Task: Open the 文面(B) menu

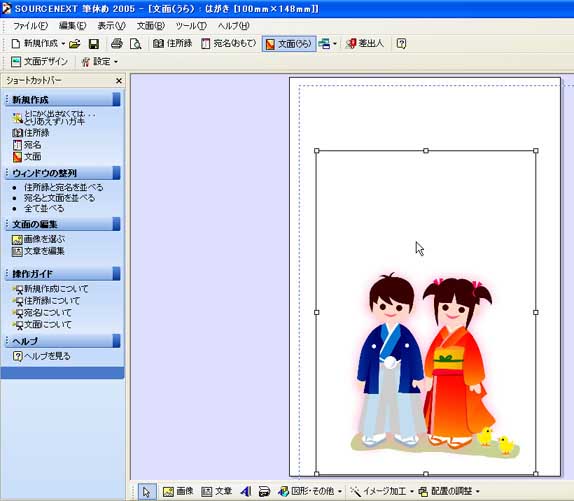Action: [150, 26]
